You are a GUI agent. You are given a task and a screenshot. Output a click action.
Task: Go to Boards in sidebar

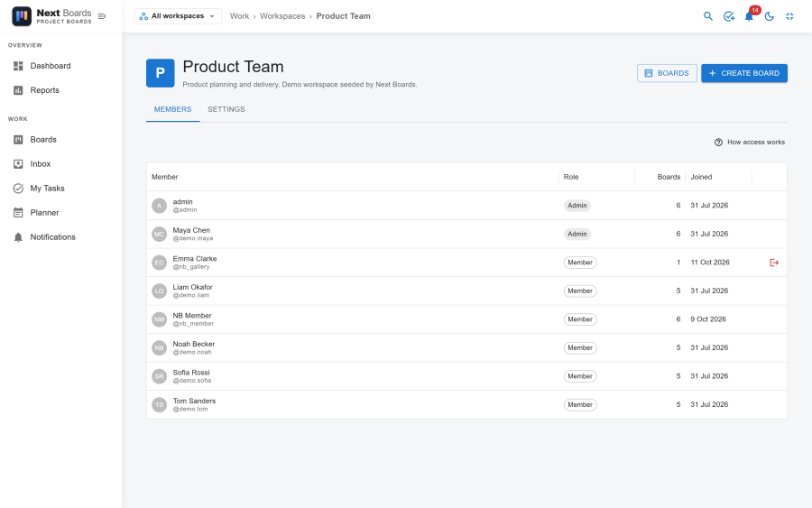[x=61, y=139]
